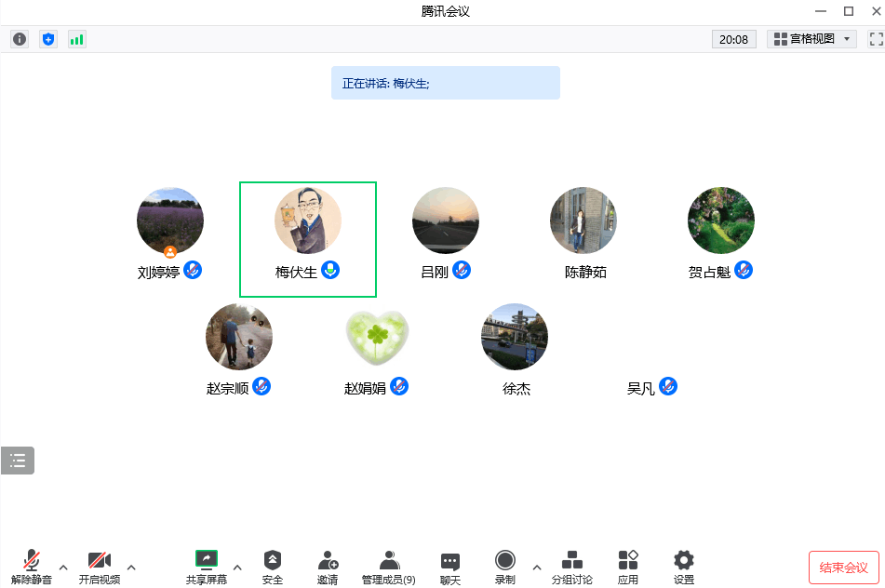Click the red 结束会议 button
This screenshot has width=885, height=588.
coord(843,568)
